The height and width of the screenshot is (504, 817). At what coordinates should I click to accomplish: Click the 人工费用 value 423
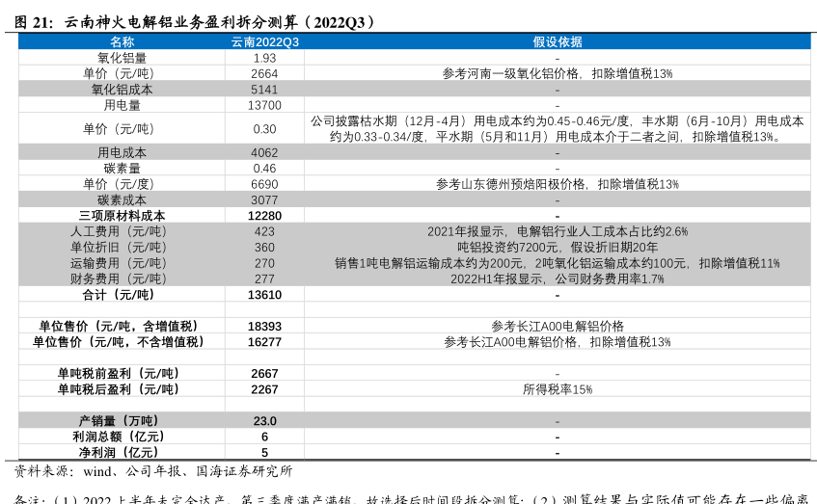click(x=264, y=231)
